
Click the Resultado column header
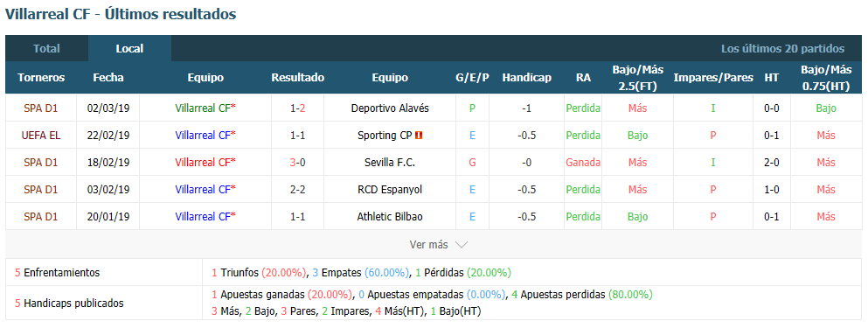tap(297, 78)
